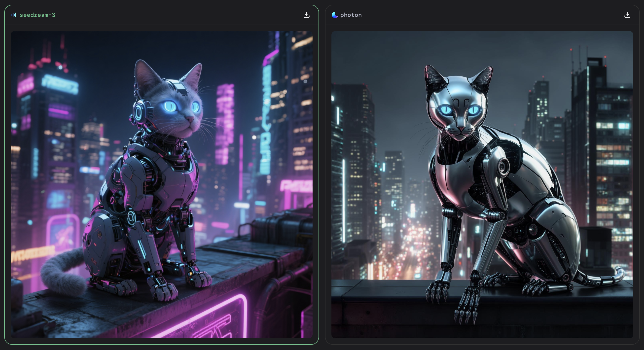Screen dimensions: 644x350
Task: Click the seedream-3 model logo icon
Action: click(x=14, y=15)
